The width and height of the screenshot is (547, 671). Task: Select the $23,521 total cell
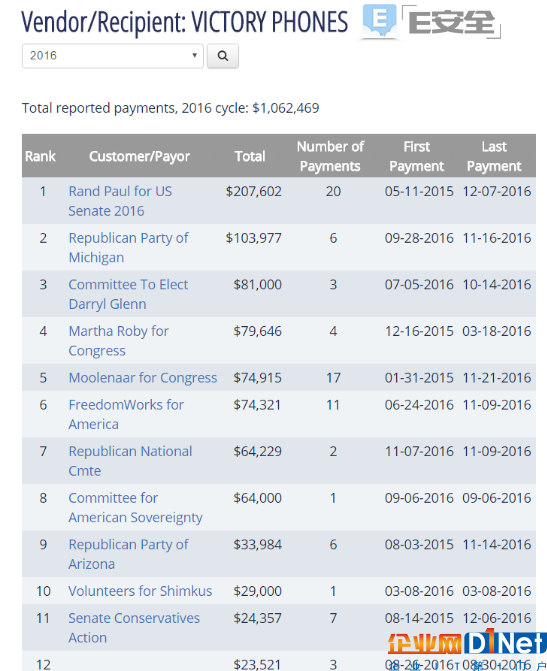tap(257, 665)
